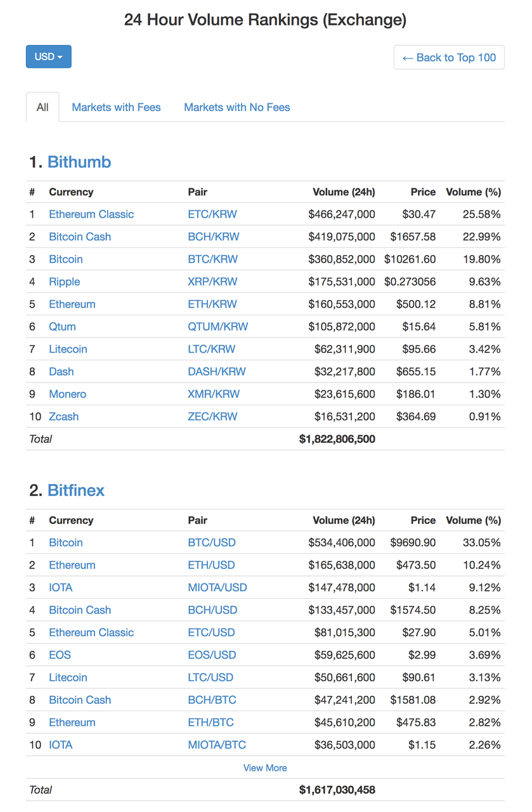532x812 pixels.
Task: Click the Dash currency link
Action: click(x=62, y=372)
